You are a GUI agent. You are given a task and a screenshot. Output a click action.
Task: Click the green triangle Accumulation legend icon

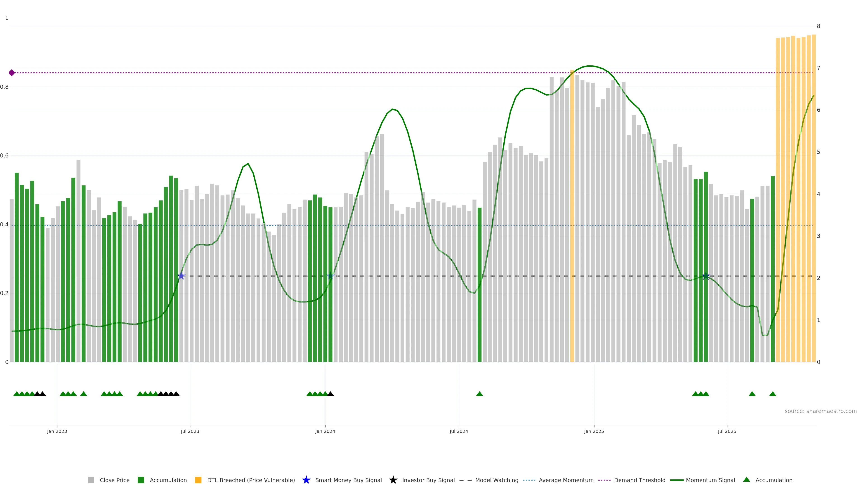pyautogui.click(x=747, y=480)
